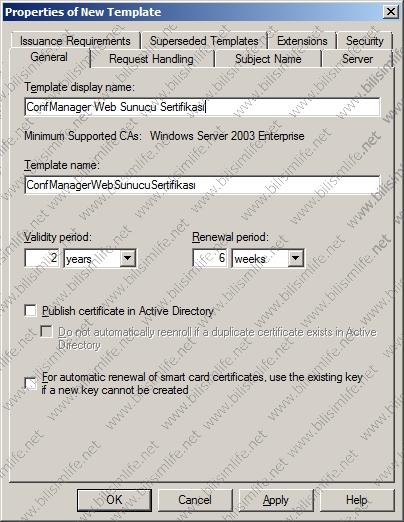Click the General tab

(x=49, y=57)
